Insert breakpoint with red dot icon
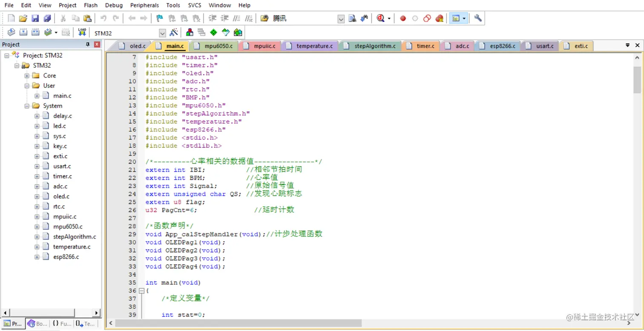The width and height of the screenshot is (644, 331). pyautogui.click(x=403, y=18)
